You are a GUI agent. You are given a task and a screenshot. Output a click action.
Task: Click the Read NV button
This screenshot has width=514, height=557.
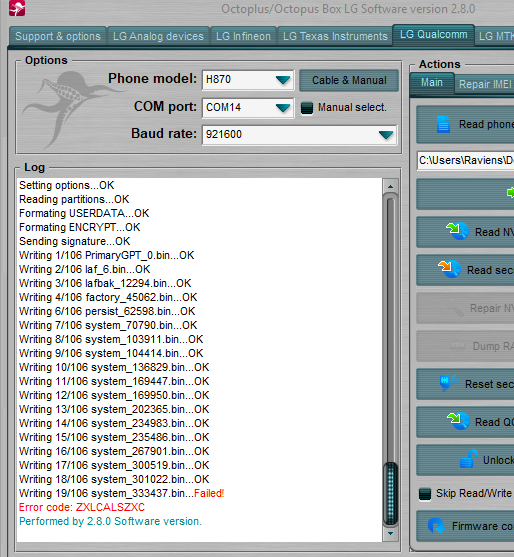465,232
